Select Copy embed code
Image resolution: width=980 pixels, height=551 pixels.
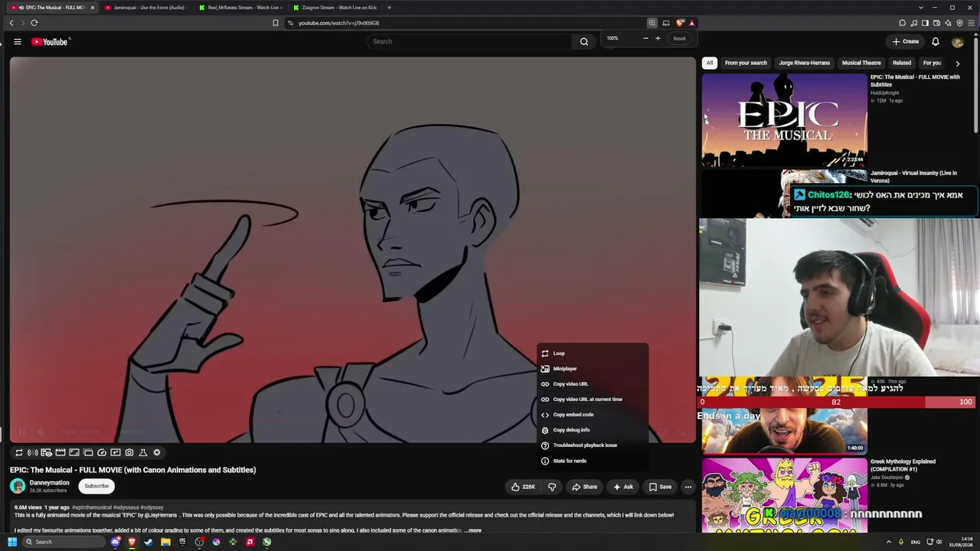(x=593, y=415)
